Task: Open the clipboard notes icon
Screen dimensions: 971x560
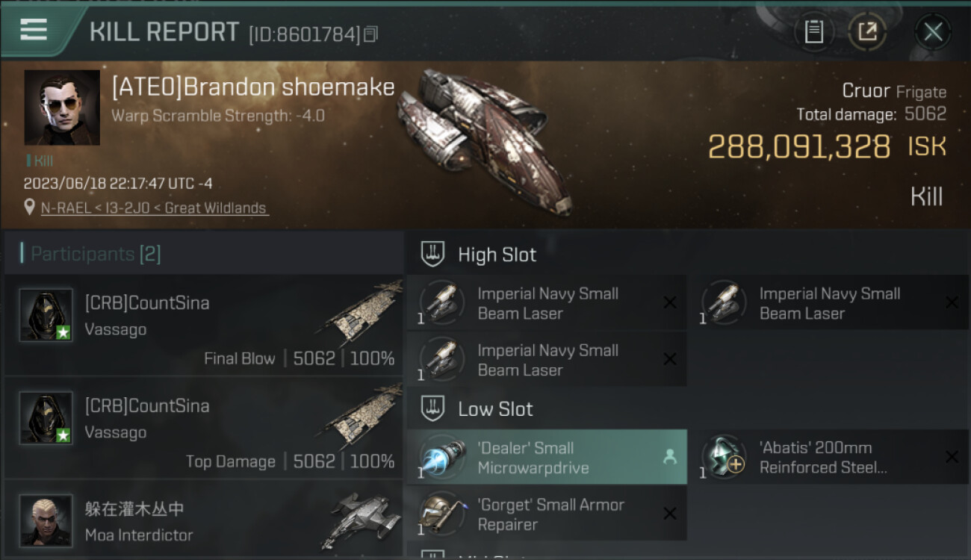Action: (813, 31)
